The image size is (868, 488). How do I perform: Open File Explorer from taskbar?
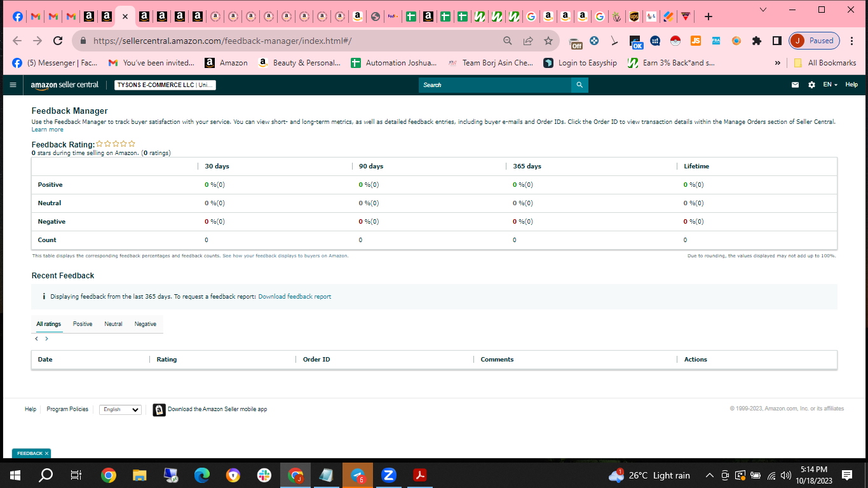pyautogui.click(x=139, y=475)
